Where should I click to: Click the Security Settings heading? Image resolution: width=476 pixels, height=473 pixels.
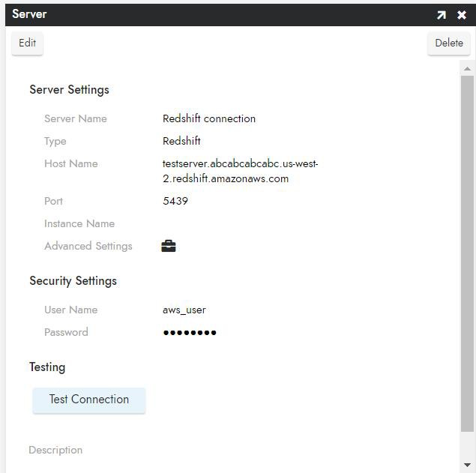click(73, 280)
